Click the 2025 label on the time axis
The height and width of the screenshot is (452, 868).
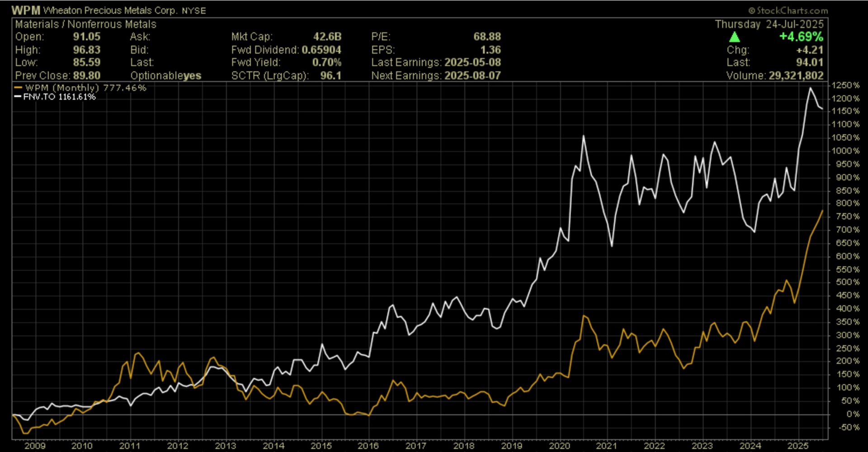tap(798, 446)
